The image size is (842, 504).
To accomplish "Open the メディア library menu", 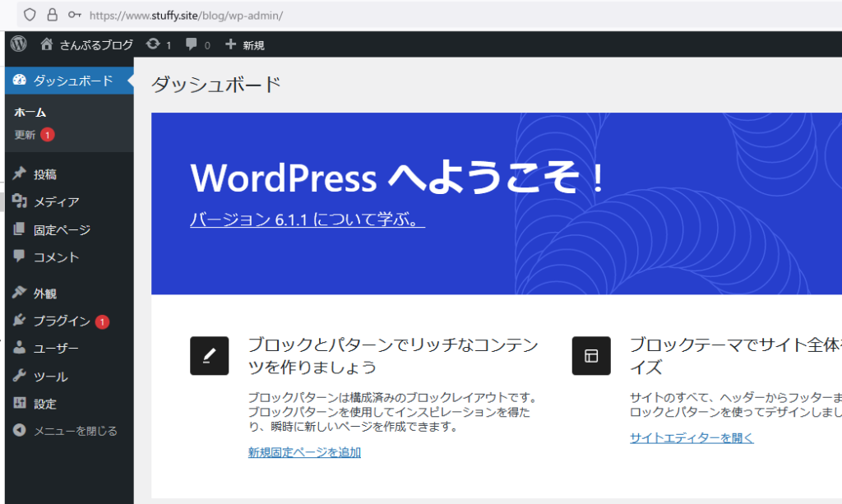I will tap(56, 202).
